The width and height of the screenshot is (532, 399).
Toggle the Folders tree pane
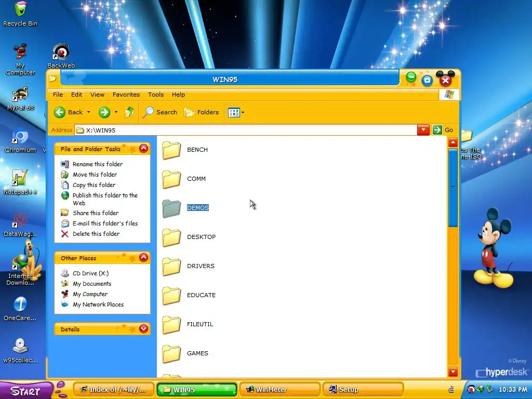click(201, 112)
